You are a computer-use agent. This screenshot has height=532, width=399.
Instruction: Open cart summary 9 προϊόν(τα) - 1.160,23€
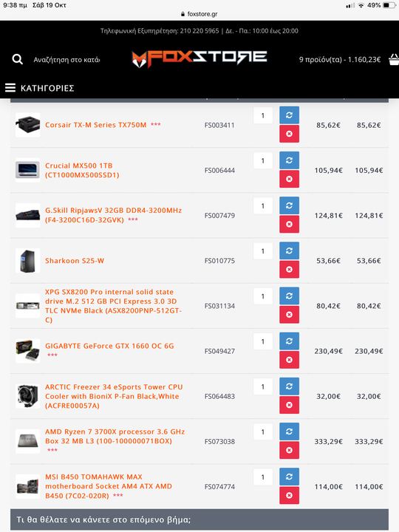(x=340, y=60)
